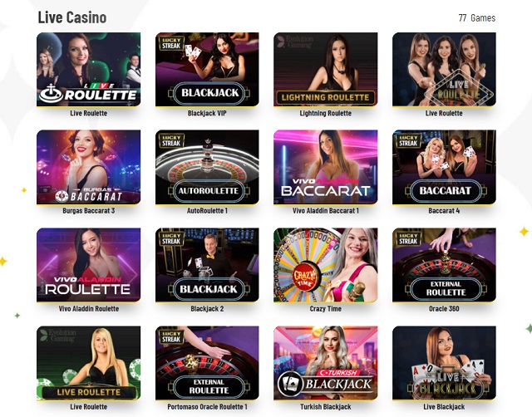This screenshot has height=417, width=532.
Task: Launch Lightning Roulette game tile
Action: coord(325,70)
